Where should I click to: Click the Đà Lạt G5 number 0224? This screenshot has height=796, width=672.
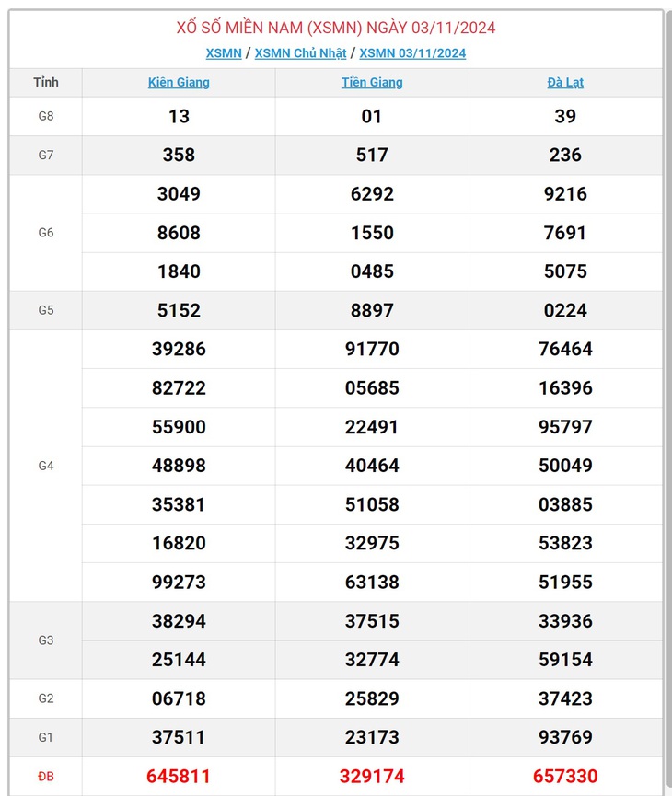tap(565, 310)
